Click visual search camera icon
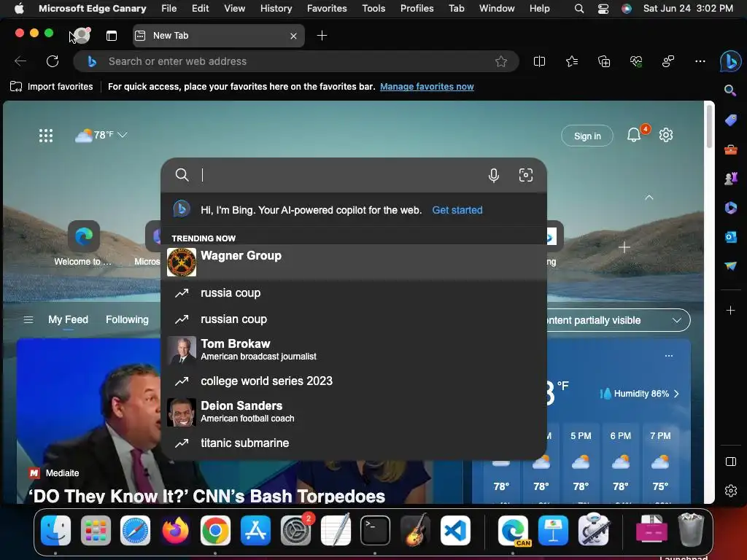747x560 pixels. (x=525, y=175)
